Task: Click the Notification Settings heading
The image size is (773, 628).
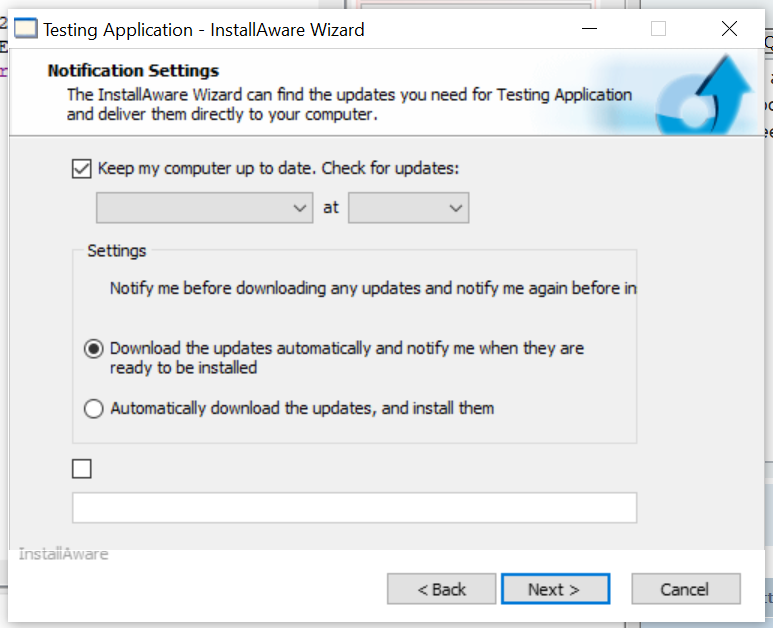Action: 133,71
